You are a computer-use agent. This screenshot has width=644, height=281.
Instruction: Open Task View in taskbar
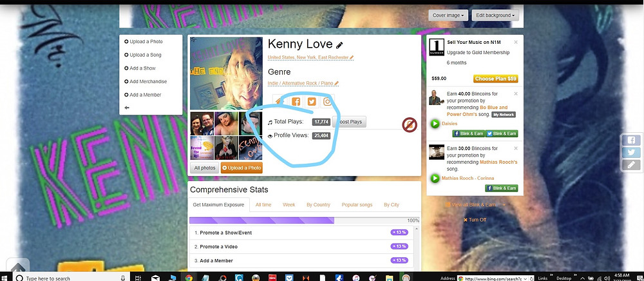[138, 278]
